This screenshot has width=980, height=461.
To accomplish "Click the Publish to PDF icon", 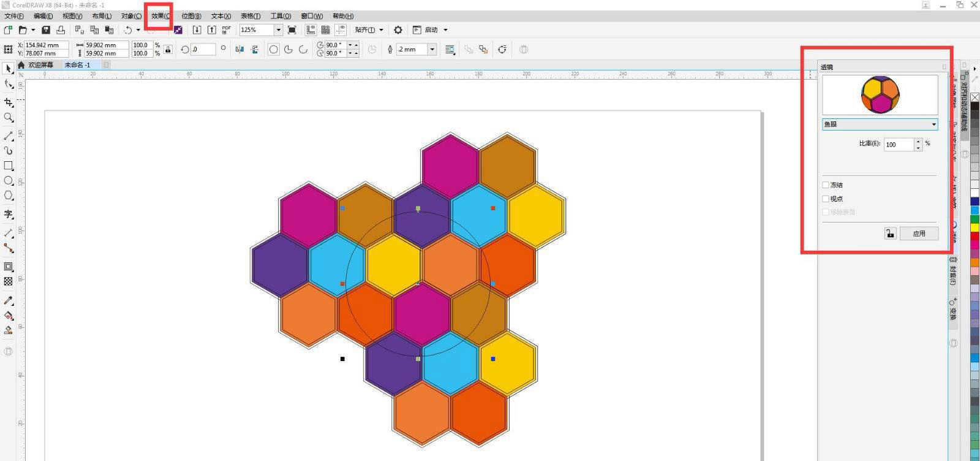I will pos(227,29).
